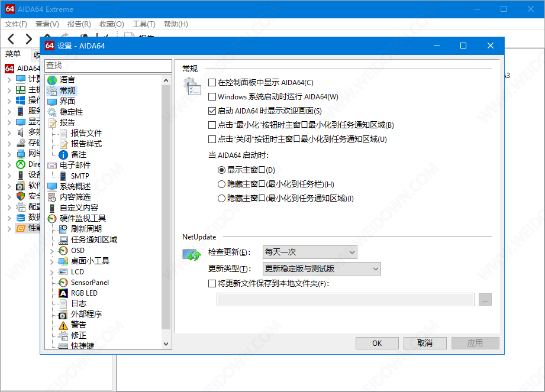Select 日志 in the settings tree
This screenshot has height=392, width=545.
79,304
